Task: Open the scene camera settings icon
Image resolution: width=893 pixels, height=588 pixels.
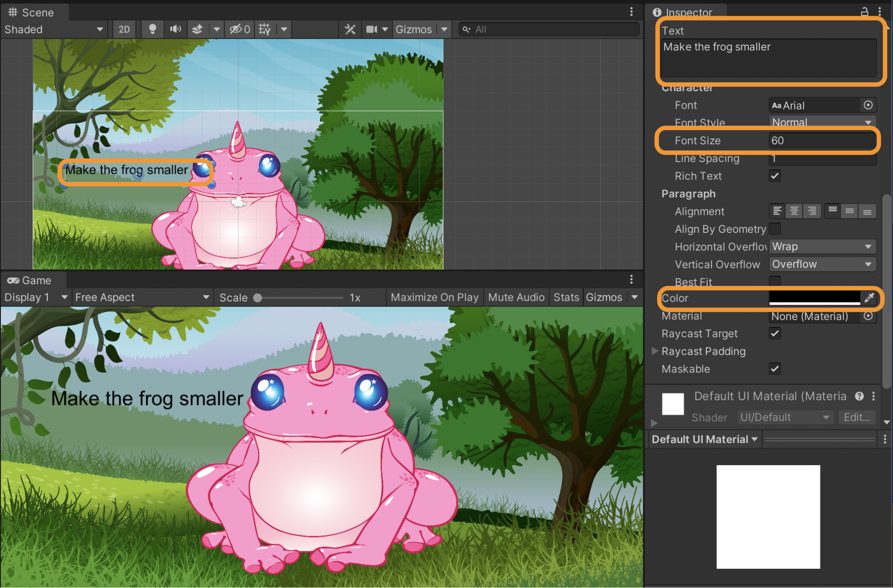Action: click(x=371, y=29)
